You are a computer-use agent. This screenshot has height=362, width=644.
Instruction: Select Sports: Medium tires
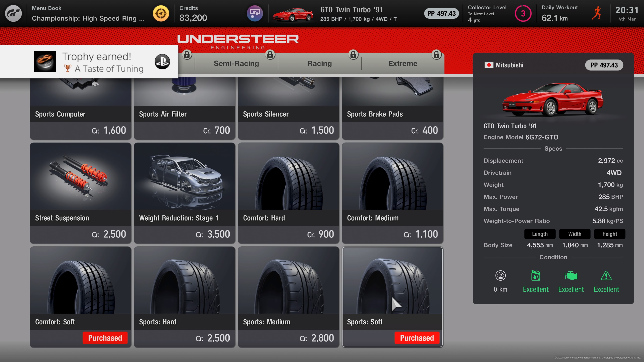[x=288, y=296]
